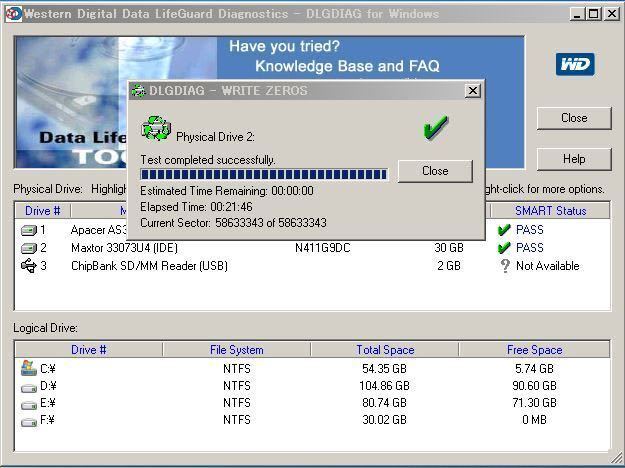
Task: Click the green checkmark success icon
Action: [x=435, y=128]
